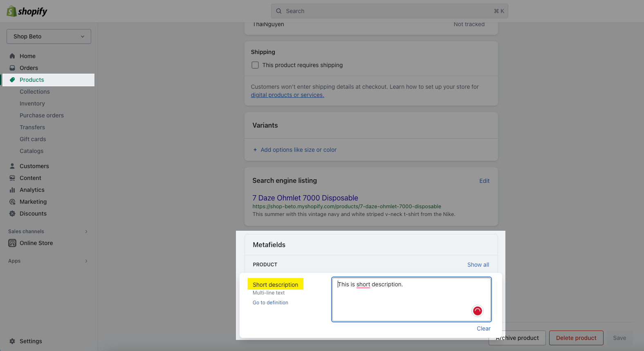Focus the top Search bar
The width and height of the screenshot is (644, 351).
pos(390,11)
